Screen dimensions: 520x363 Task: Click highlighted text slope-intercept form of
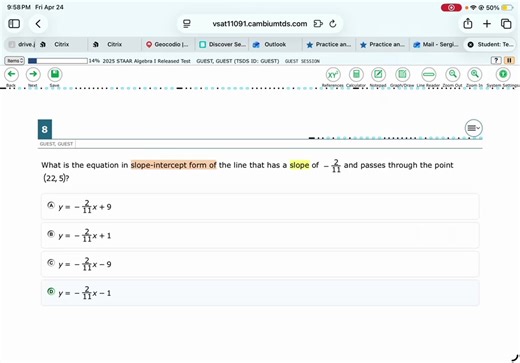174,165
